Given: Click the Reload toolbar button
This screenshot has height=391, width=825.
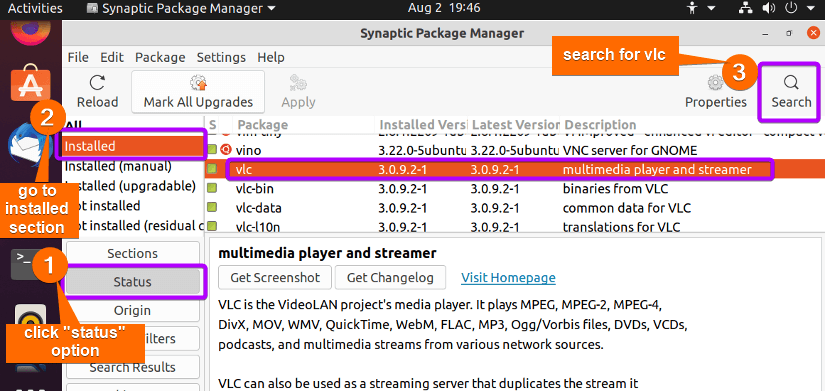Looking at the screenshot, I should pyautogui.click(x=97, y=91).
